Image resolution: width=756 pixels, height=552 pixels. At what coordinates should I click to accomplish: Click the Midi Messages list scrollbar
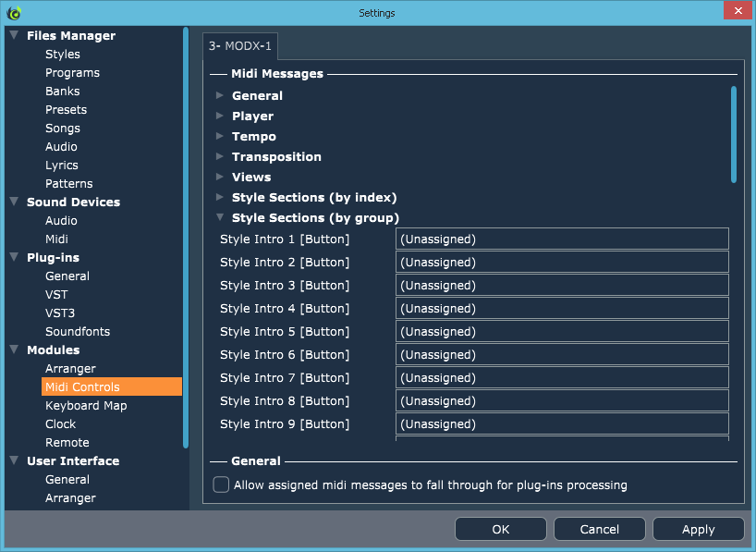pyautogui.click(x=734, y=135)
